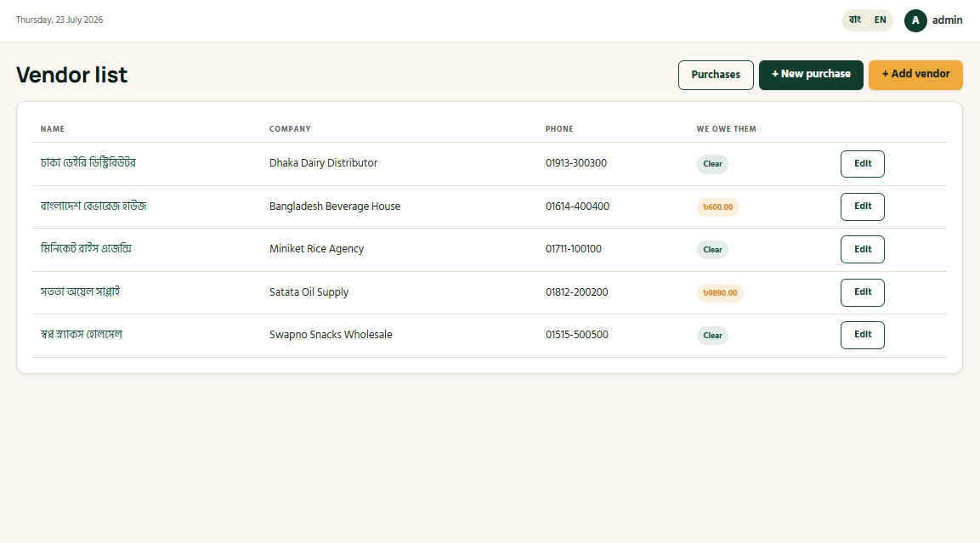
Task: Click the + Add vendor button
Action: click(x=915, y=75)
